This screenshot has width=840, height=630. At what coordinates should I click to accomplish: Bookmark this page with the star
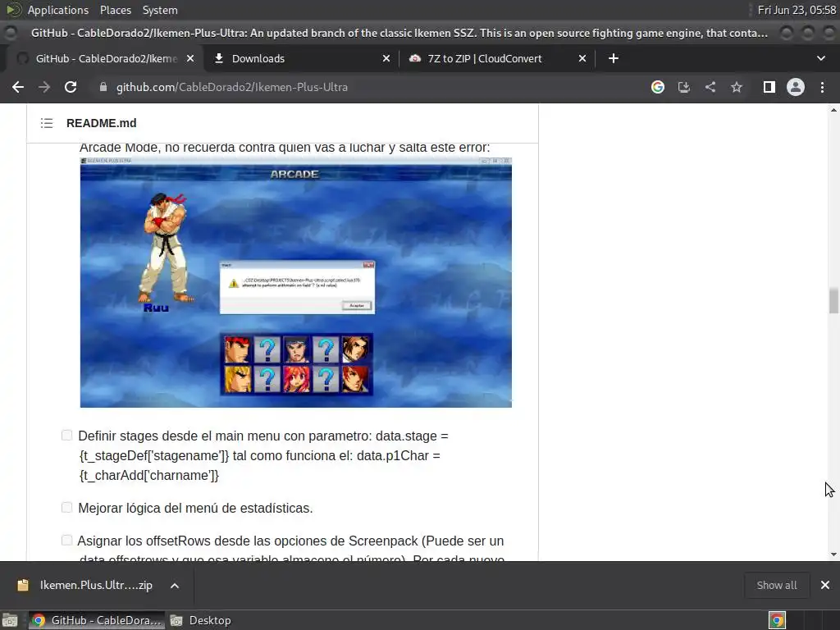point(737,87)
